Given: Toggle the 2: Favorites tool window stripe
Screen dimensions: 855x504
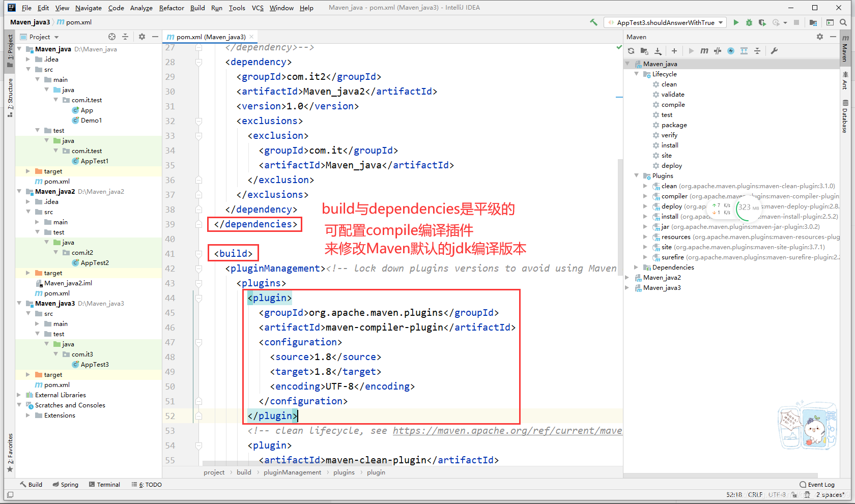Looking at the screenshot, I should coord(10,453).
